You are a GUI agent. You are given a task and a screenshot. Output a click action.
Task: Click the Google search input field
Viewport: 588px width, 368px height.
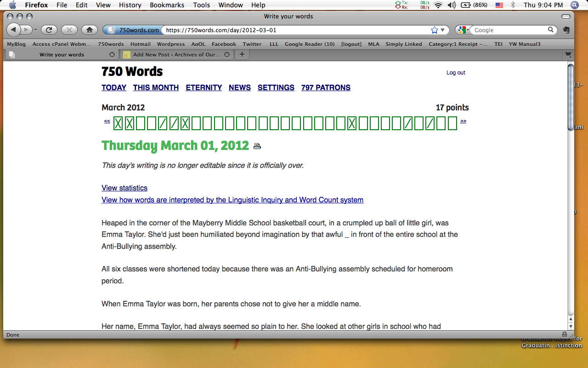click(x=509, y=30)
